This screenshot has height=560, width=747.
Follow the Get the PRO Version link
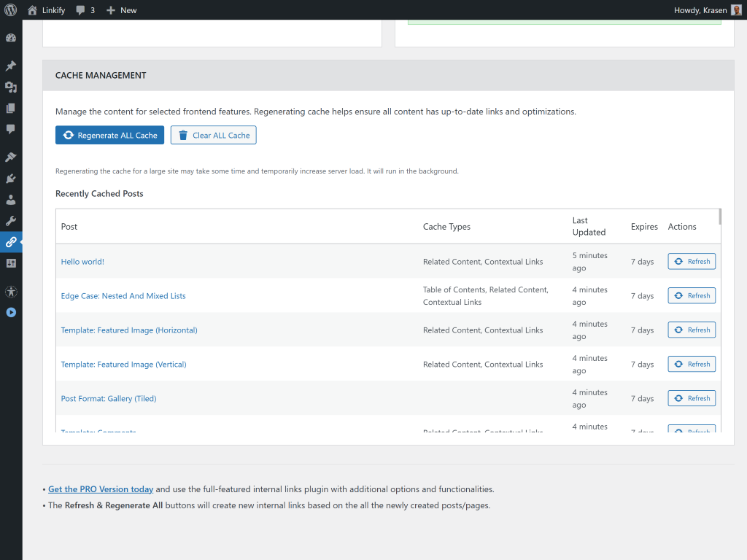(100, 489)
